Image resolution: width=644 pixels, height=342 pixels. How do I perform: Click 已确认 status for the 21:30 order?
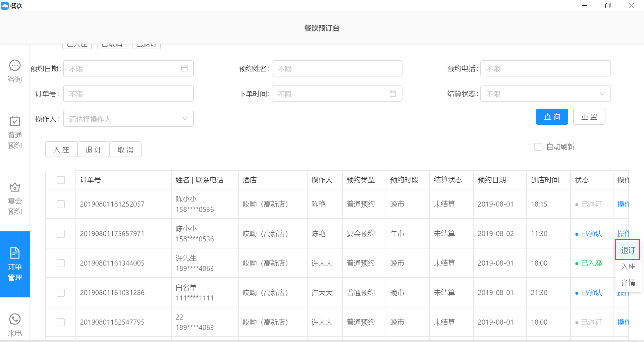[x=589, y=293]
